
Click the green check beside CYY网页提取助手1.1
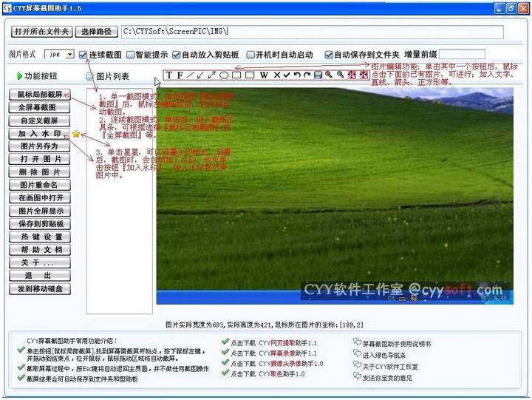[225, 342]
